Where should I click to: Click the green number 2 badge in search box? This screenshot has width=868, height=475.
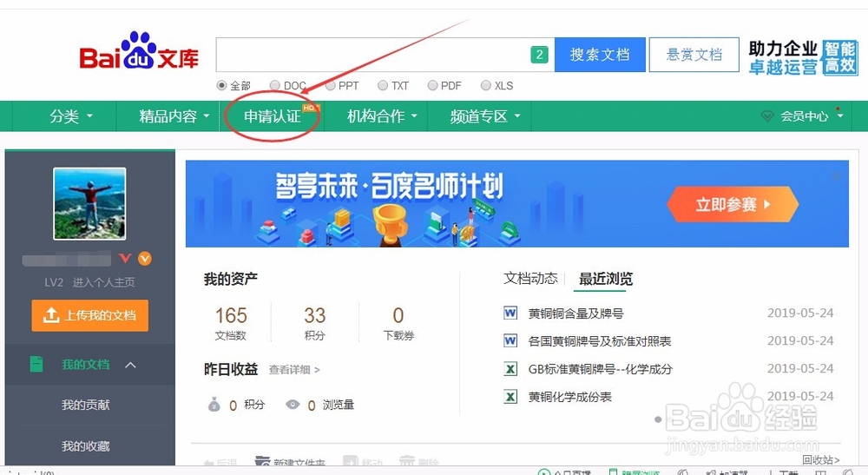point(539,55)
